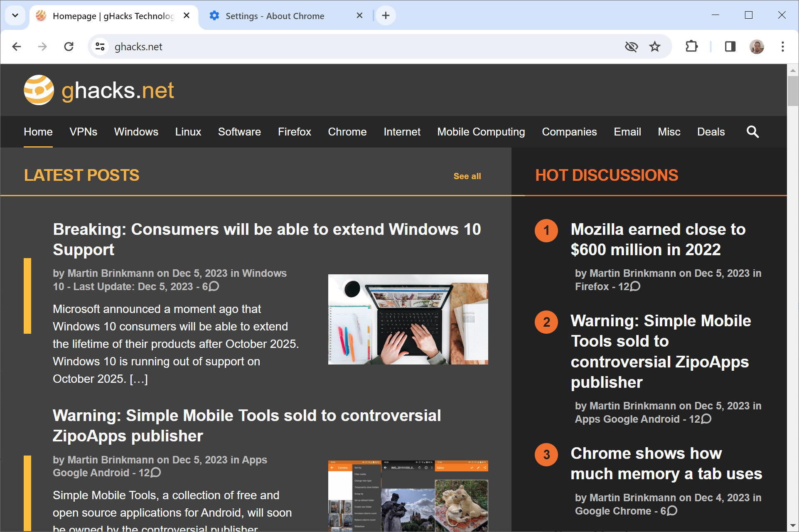Click LATEST POSTS heading
The width and height of the screenshot is (799, 532).
(81, 175)
